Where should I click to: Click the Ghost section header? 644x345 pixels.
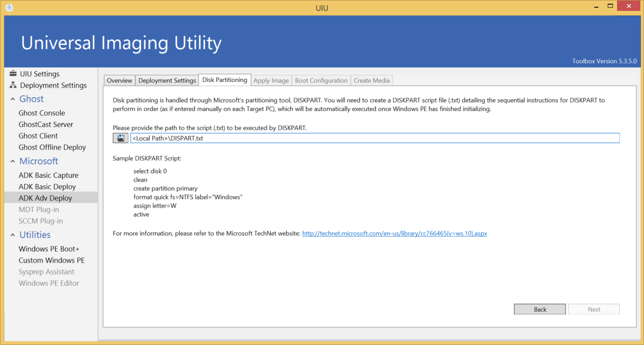pos(32,99)
